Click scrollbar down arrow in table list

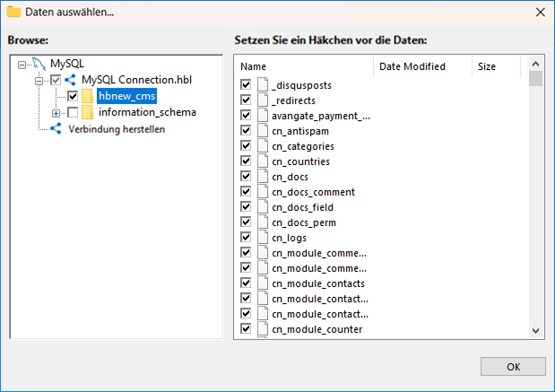click(535, 331)
